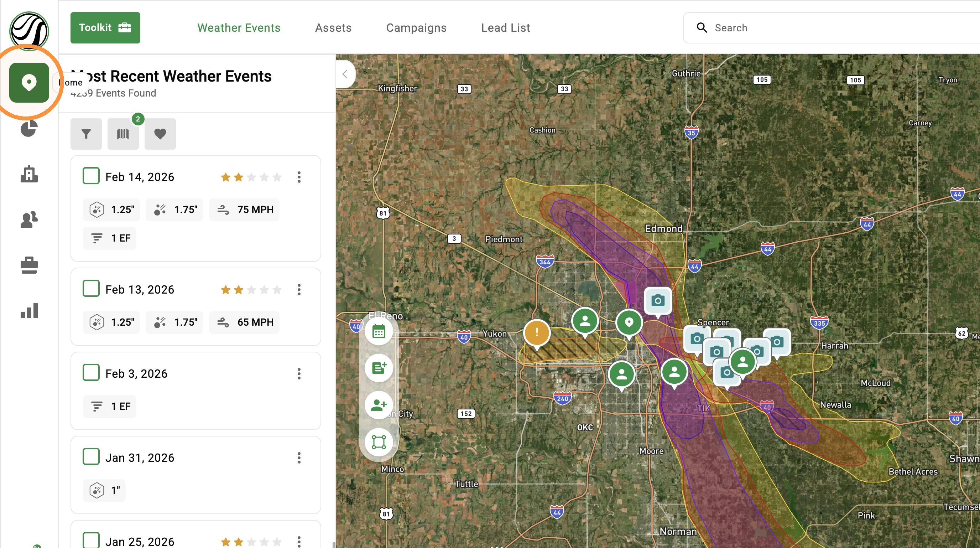Open the three-dot menu for Jan 31, 2026
Image resolution: width=980 pixels, height=548 pixels.
click(x=299, y=458)
